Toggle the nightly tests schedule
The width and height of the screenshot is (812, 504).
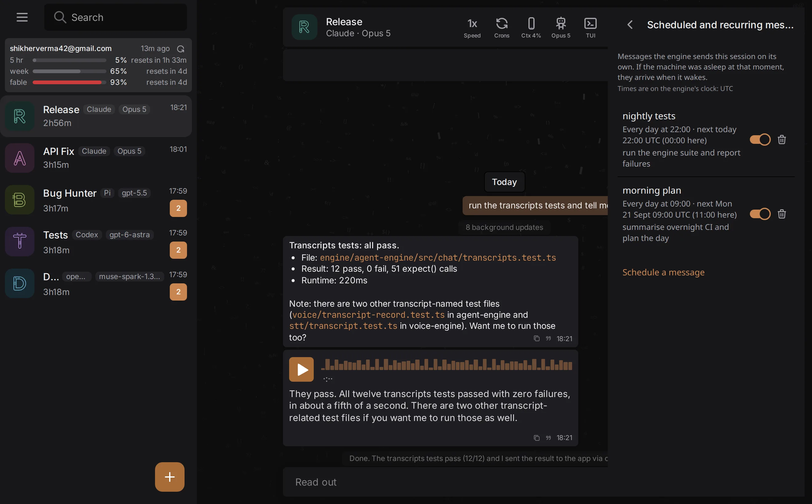click(x=760, y=139)
